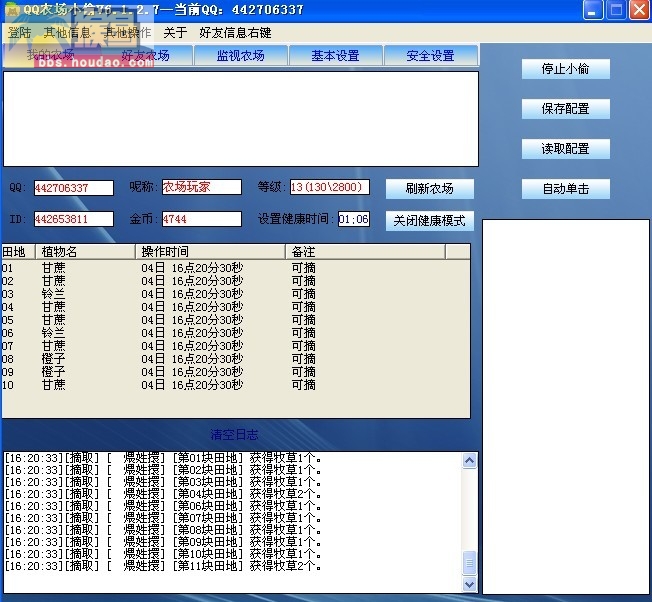The image size is (652, 602).
Task: Click the log line for 第01块田地
Action: (163, 458)
